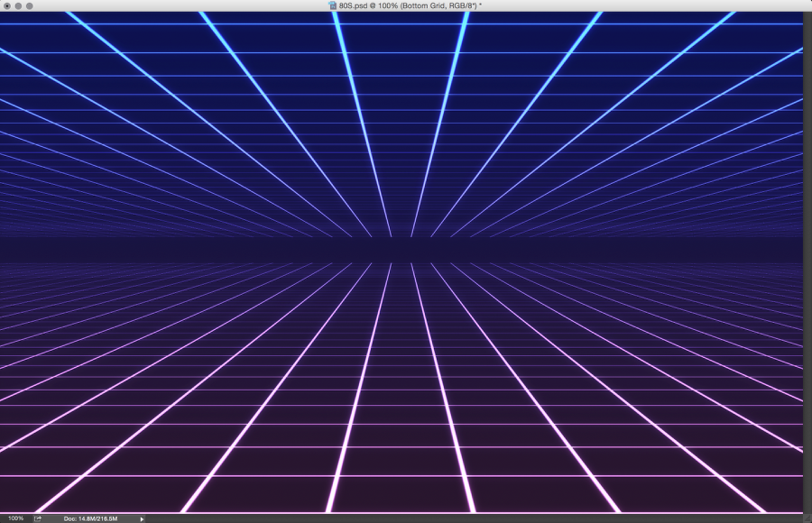Viewport: 812px width, 523px height.
Task: Zoom the 80S.psd window with third title button
Action: tap(30, 5)
